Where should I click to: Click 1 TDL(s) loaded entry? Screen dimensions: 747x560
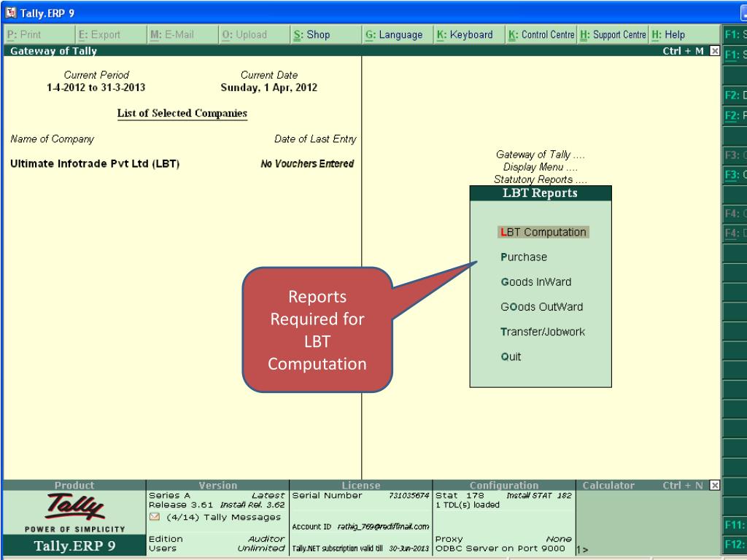point(468,505)
